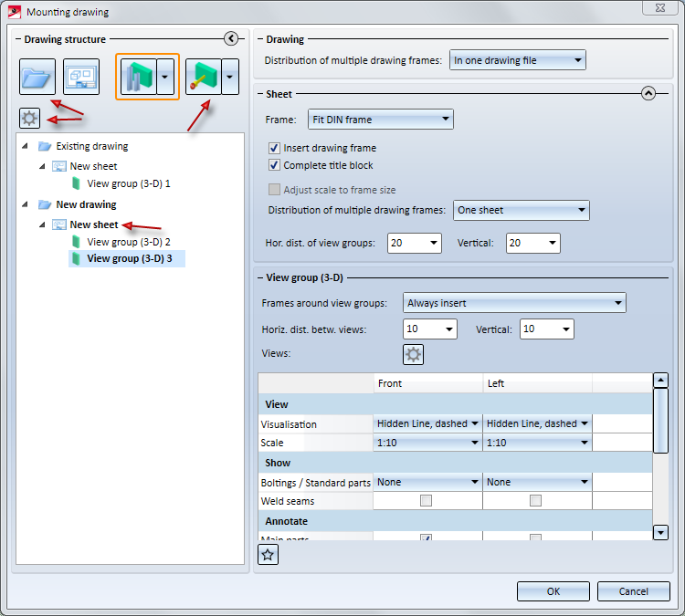Collapse the Drawing structure panel arrow
This screenshot has height=616, width=685.
(x=231, y=38)
